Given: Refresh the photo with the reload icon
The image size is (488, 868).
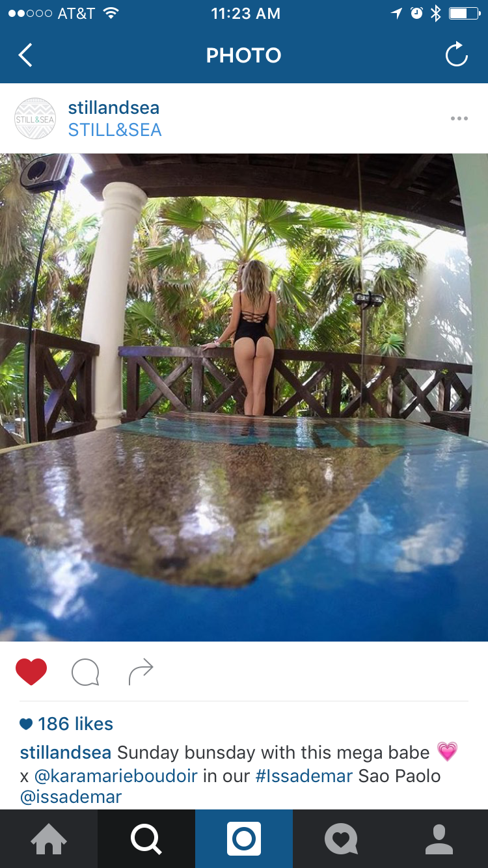Looking at the screenshot, I should coord(457,55).
